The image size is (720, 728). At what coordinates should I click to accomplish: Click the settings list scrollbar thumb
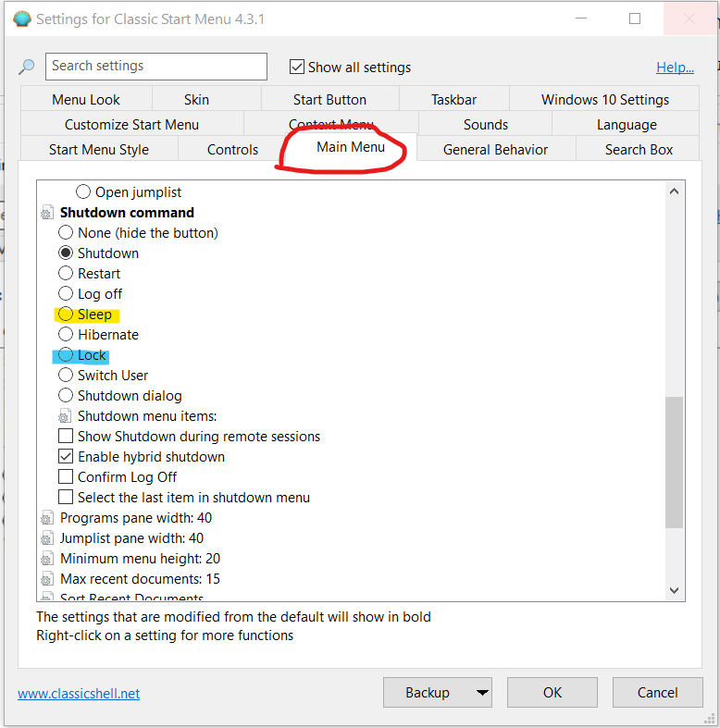674,463
